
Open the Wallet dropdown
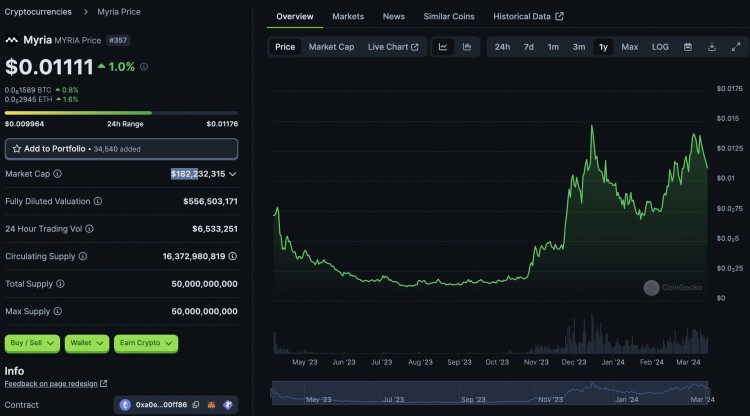point(87,343)
